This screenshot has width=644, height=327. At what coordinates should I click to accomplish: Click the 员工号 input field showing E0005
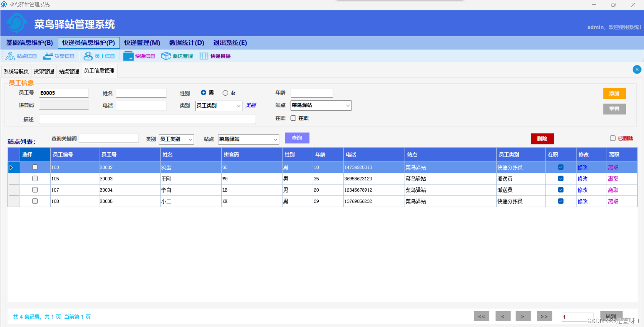click(x=64, y=93)
